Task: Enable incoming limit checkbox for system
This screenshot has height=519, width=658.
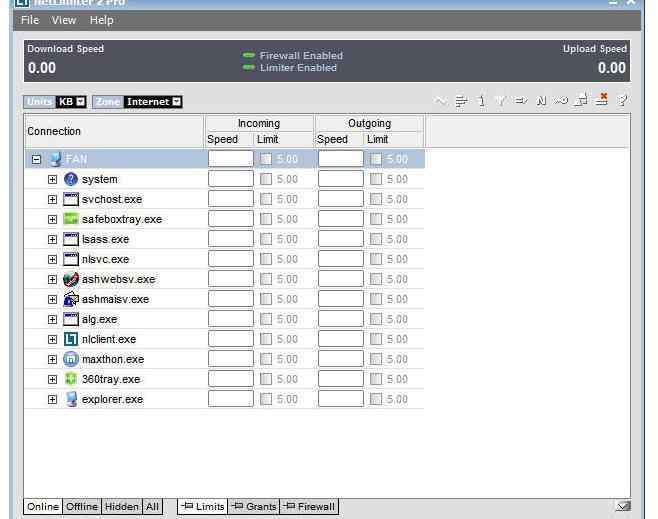Action: (266, 179)
